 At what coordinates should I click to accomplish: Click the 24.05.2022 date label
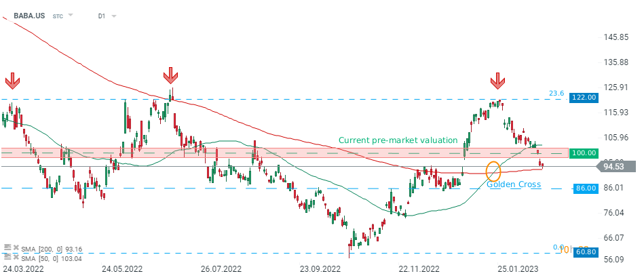pyautogui.click(x=122, y=269)
